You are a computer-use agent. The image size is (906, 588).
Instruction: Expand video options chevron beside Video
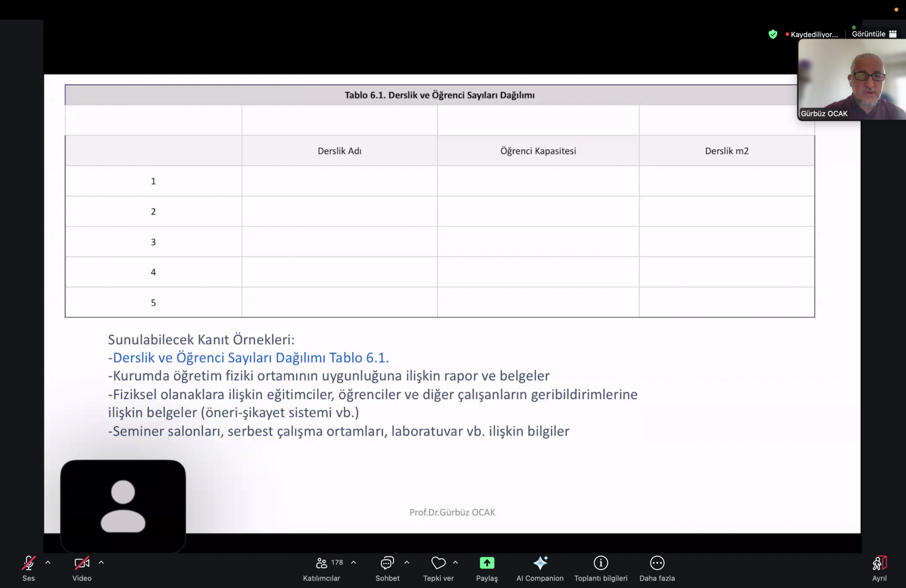click(101, 563)
